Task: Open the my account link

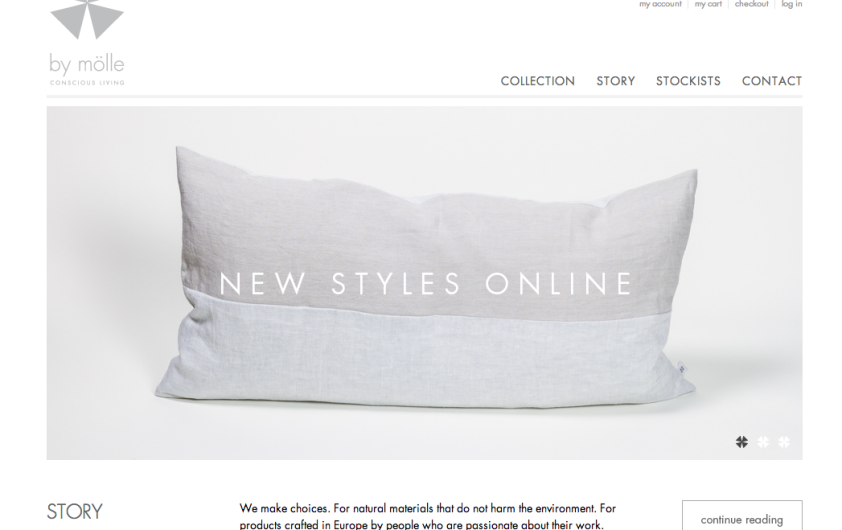Action: (x=660, y=4)
